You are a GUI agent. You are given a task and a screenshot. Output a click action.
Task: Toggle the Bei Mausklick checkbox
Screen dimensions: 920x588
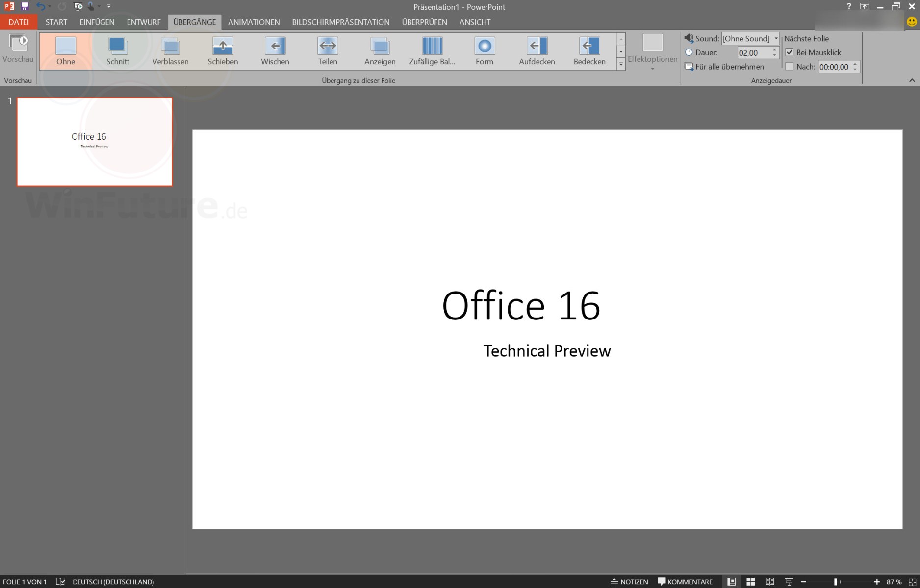coord(790,52)
